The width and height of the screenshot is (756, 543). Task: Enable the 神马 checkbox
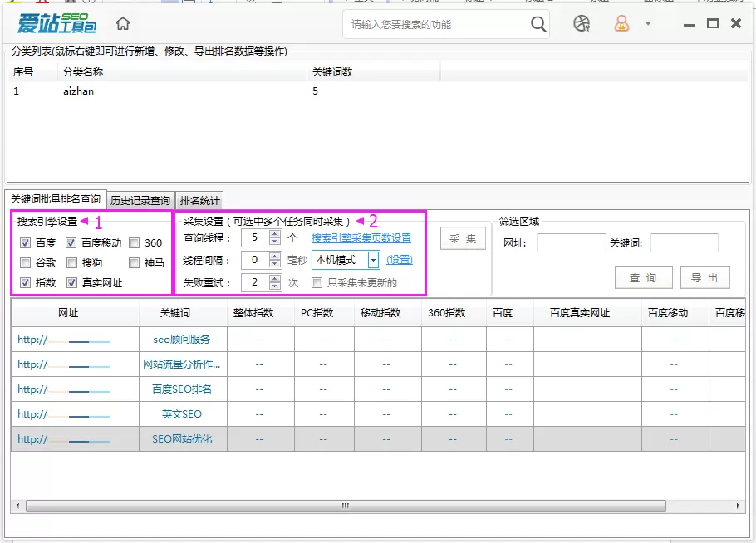click(134, 262)
